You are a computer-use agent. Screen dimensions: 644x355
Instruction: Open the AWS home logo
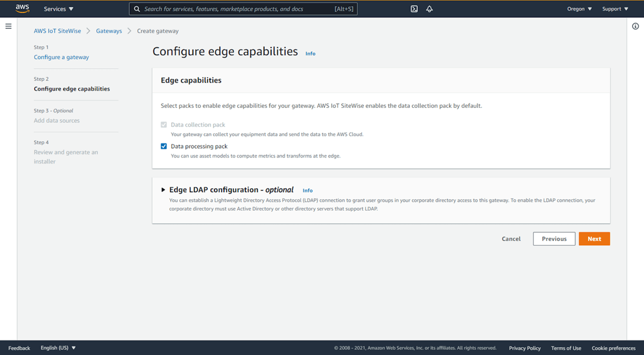(22, 8)
